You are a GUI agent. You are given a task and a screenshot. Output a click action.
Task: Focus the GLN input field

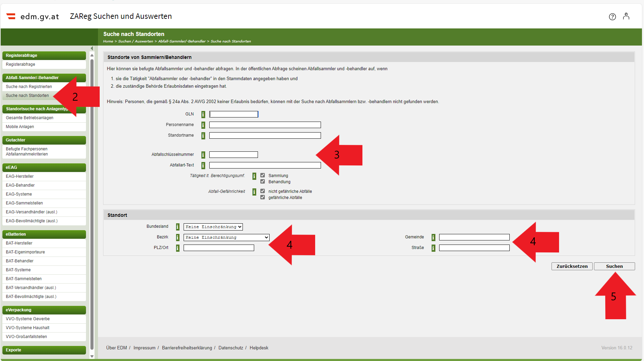point(234,114)
